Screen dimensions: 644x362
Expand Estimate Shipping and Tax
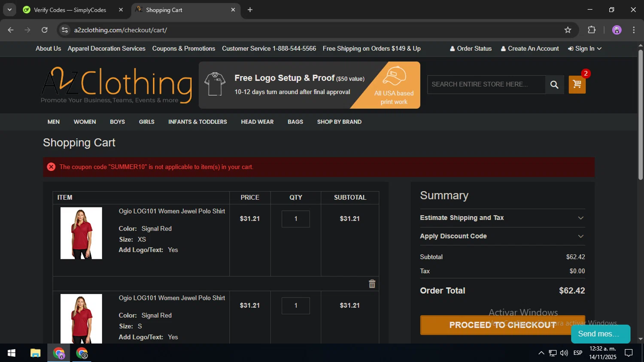click(502, 218)
